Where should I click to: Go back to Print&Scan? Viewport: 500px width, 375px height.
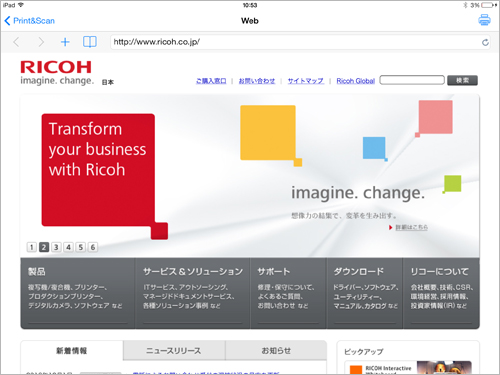point(29,21)
